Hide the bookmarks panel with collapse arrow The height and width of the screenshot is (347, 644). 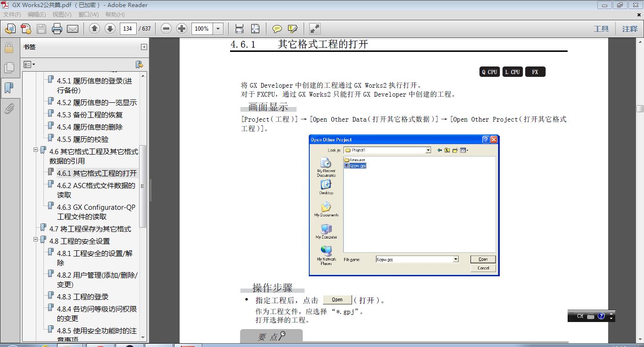[x=144, y=47]
